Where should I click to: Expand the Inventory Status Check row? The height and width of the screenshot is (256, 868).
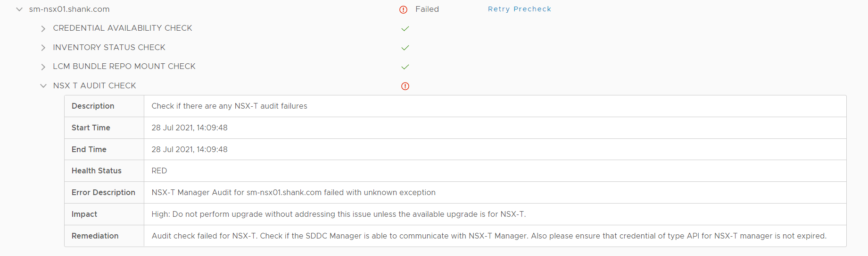point(43,48)
